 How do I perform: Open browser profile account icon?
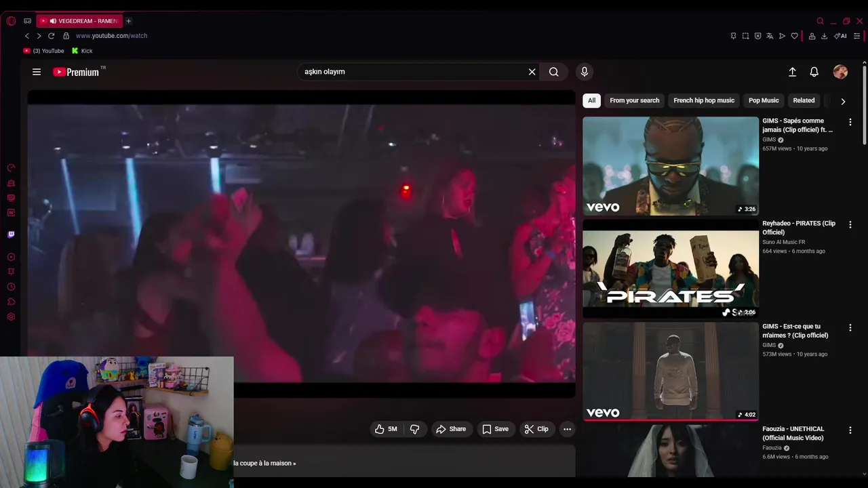point(812,36)
